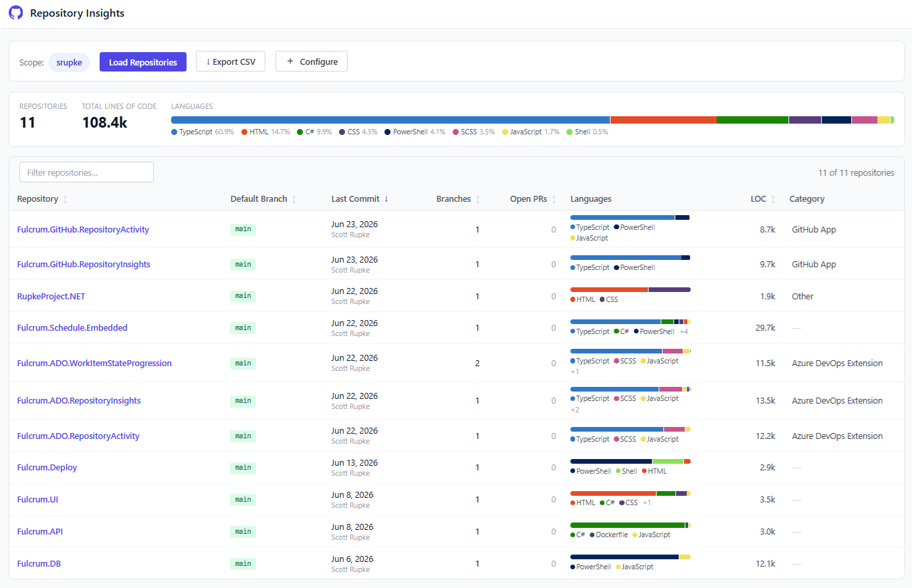The height and width of the screenshot is (588, 912).
Task: Open the Fulcrum.GitHub.RepositoryInsights repository link
Action: coord(84,264)
